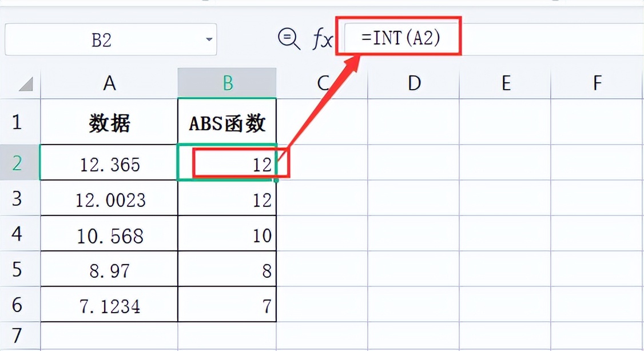Viewport: 644px width, 351px height.
Task: Click cell A1 containing 数据
Action: (x=109, y=123)
